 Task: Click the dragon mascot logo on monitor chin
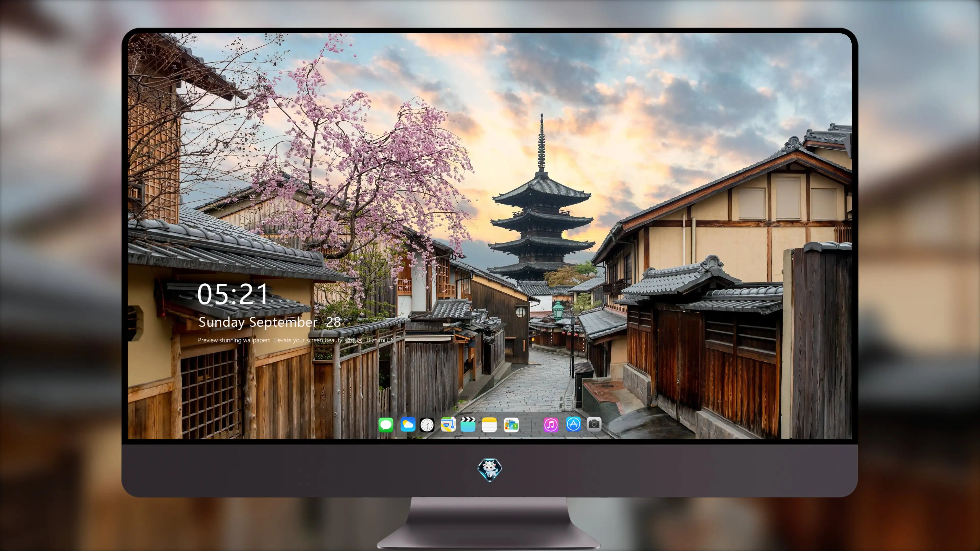pos(490,470)
